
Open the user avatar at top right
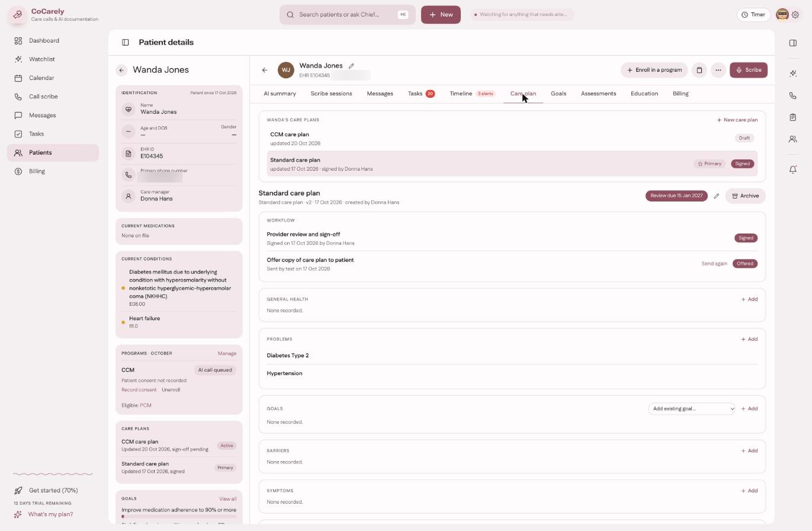(x=782, y=15)
